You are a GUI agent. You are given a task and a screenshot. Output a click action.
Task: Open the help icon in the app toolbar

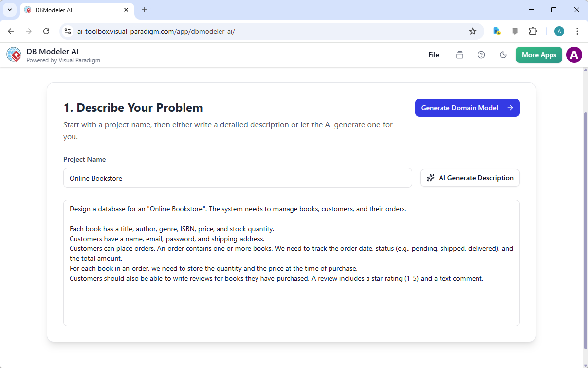coord(481,55)
